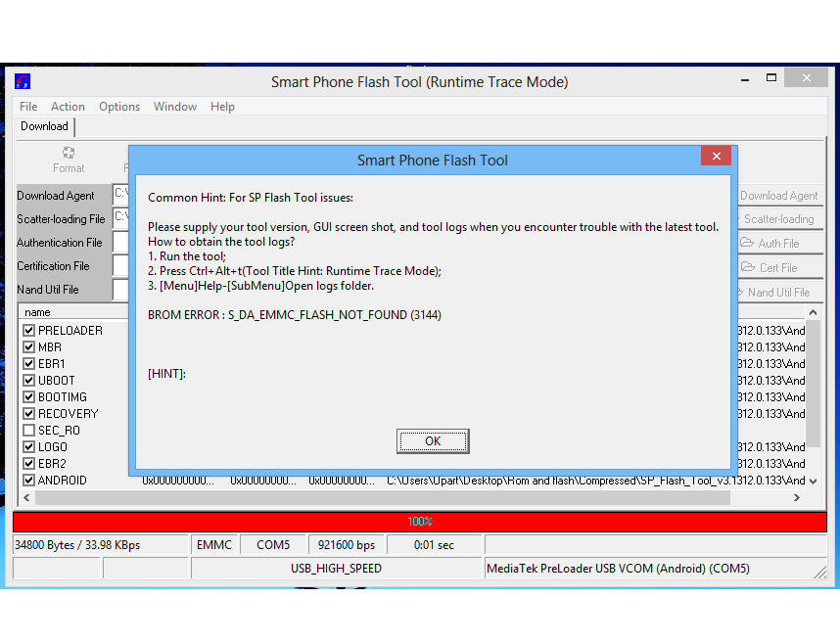
Task: Uncheck the LOGO partition checkbox
Action: pyautogui.click(x=29, y=447)
